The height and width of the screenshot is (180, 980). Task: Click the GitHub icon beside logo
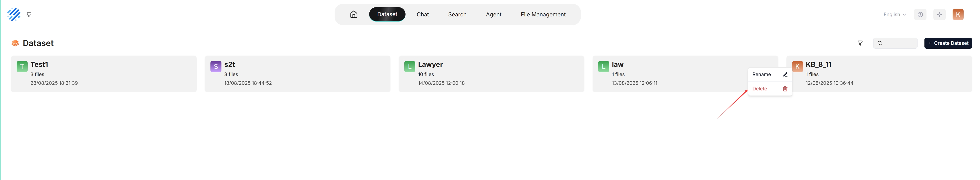29,14
